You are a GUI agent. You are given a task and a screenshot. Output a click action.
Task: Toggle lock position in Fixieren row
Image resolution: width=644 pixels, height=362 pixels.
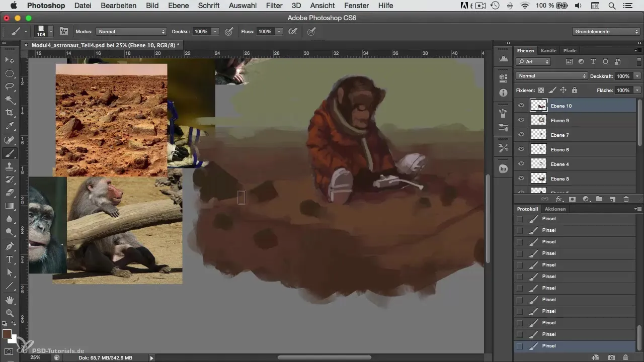[563, 90]
